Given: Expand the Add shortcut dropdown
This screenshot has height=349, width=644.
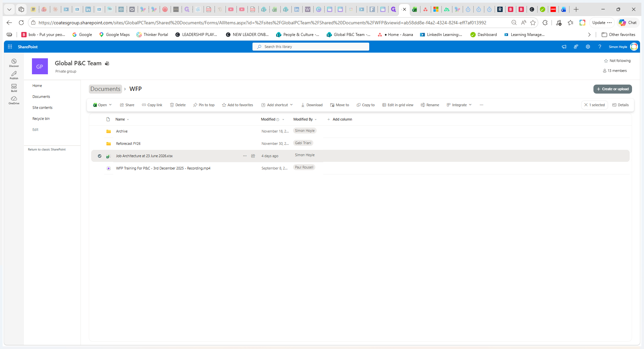Looking at the screenshot, I should coord(291,105).
